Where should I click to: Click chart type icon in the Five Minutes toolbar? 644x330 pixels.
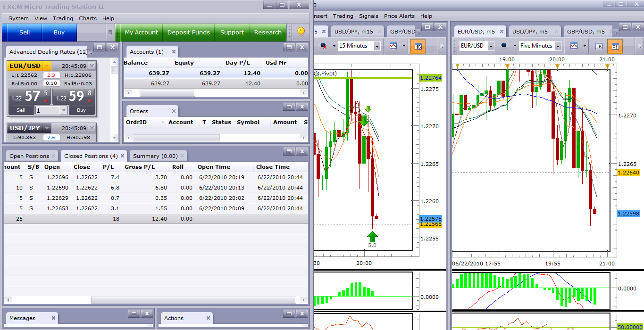pyautogui.click(x=574, y=46)
